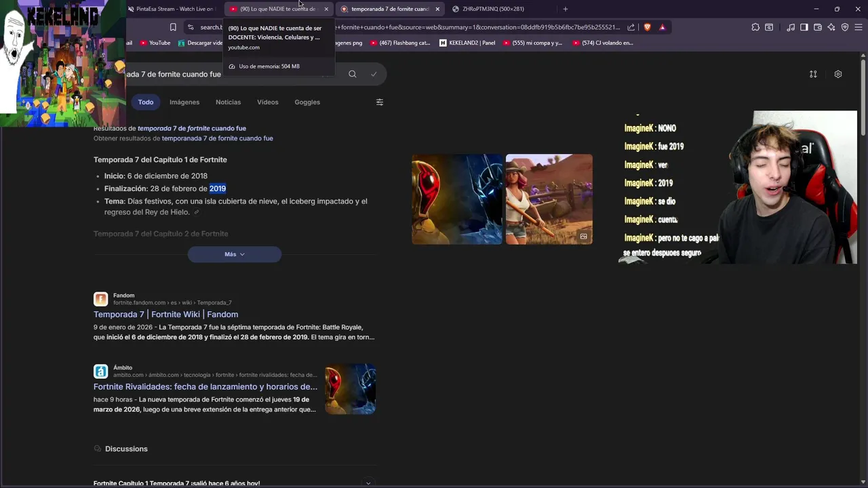Open new tab with plus button
This screenshot has height=488, width=868.
point(566,9)
